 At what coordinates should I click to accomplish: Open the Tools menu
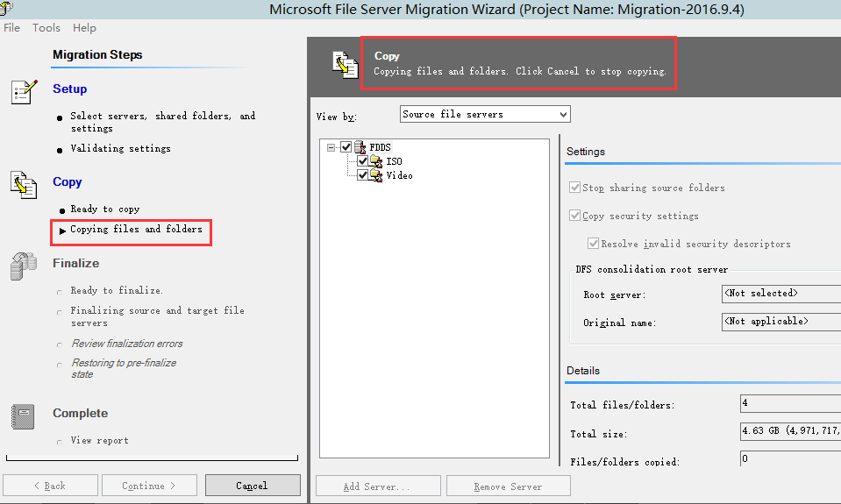46,28
